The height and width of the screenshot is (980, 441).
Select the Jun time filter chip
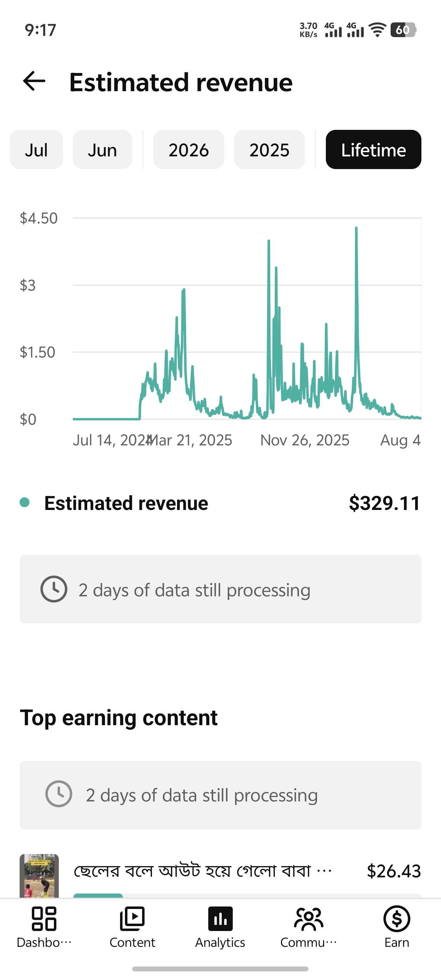pos(102,149)
